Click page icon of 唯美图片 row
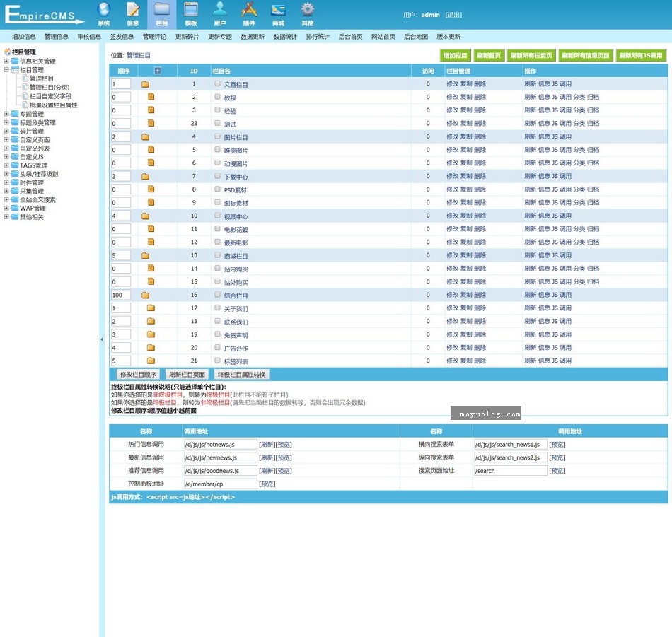The height and width of the screenshot is (637, 672). pyautogui.click(x=151, y=149)
